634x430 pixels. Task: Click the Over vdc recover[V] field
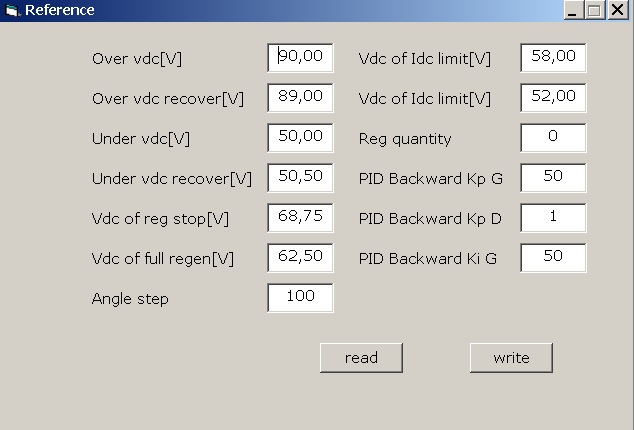pyautogui.click(x=300, y=97)
